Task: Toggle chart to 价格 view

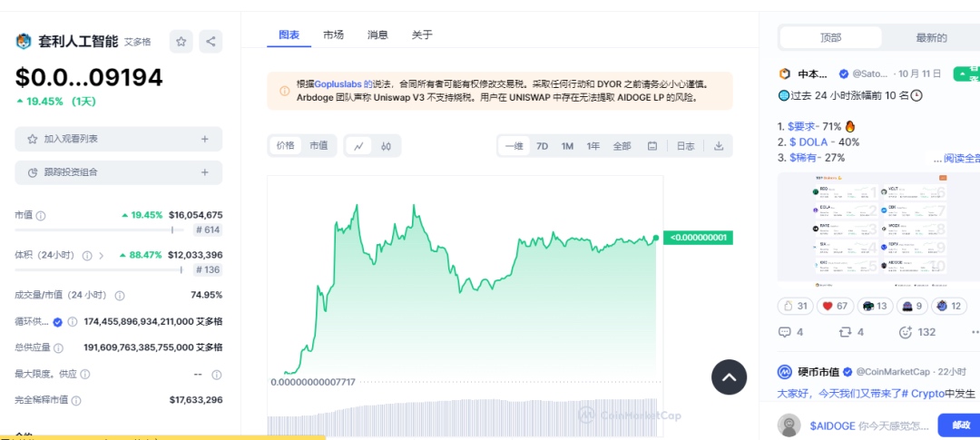Action: pos(286,146)
